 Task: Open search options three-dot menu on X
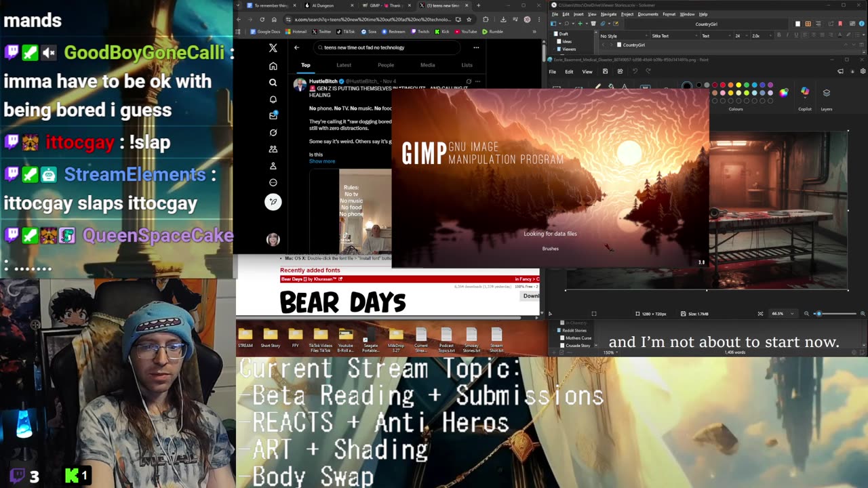(476, 47)
